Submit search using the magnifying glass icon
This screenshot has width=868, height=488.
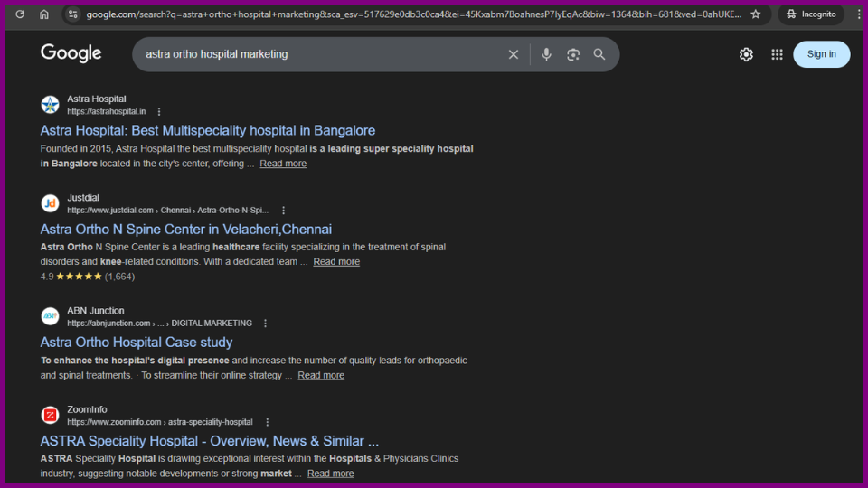pos(599,54)
